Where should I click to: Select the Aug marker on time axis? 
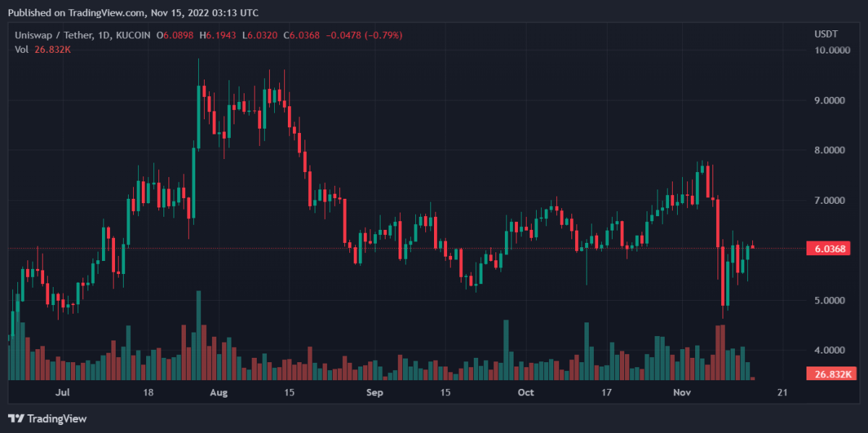pyautogui.click(x=218, y=393)
